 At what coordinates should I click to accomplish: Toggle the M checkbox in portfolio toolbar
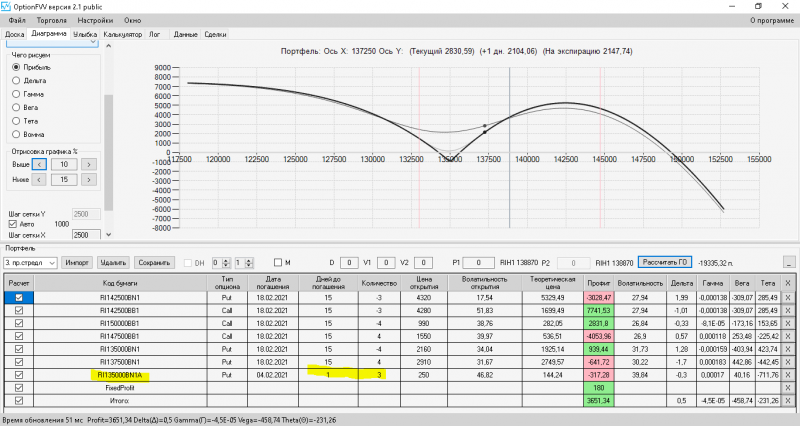278,262
